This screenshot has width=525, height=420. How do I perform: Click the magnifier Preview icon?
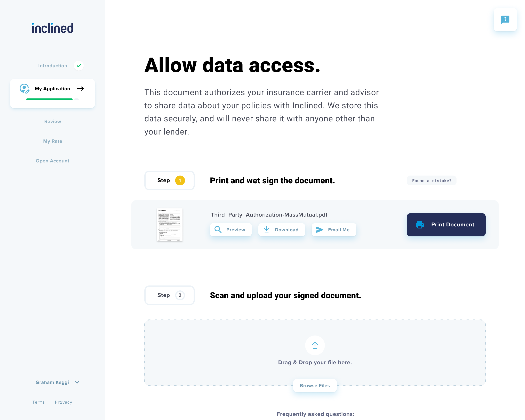point(218,230)
